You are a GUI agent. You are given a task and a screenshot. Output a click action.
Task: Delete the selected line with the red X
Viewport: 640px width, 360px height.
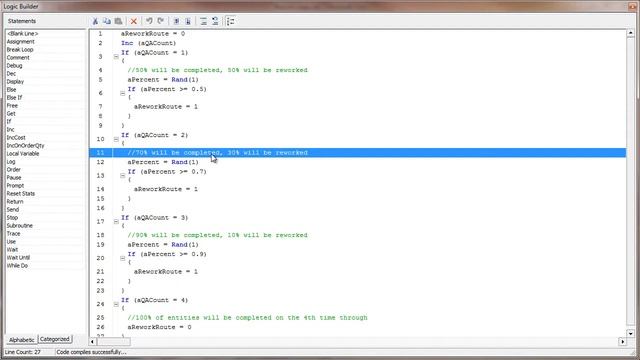(133, 21)
